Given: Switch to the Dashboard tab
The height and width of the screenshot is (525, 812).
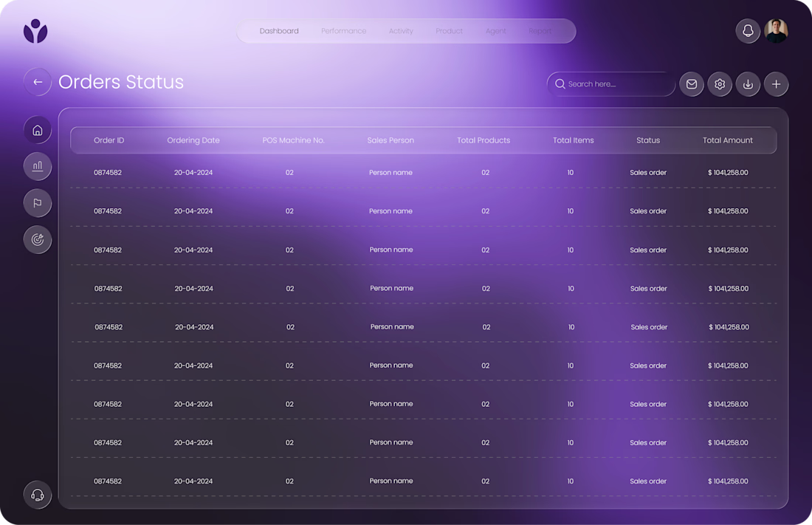Looking at the screenshot, I should click(x=279, y=31).
